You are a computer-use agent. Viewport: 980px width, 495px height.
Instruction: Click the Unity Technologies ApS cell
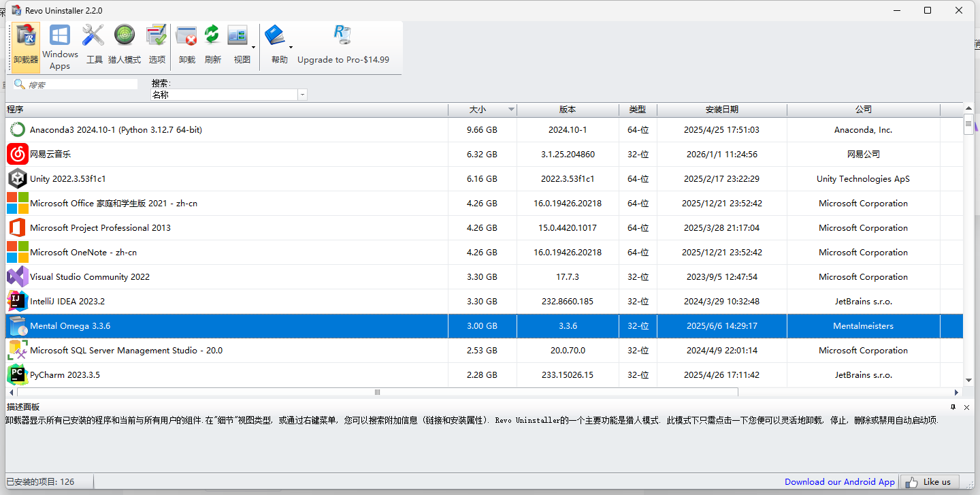(x=863, y=178)
